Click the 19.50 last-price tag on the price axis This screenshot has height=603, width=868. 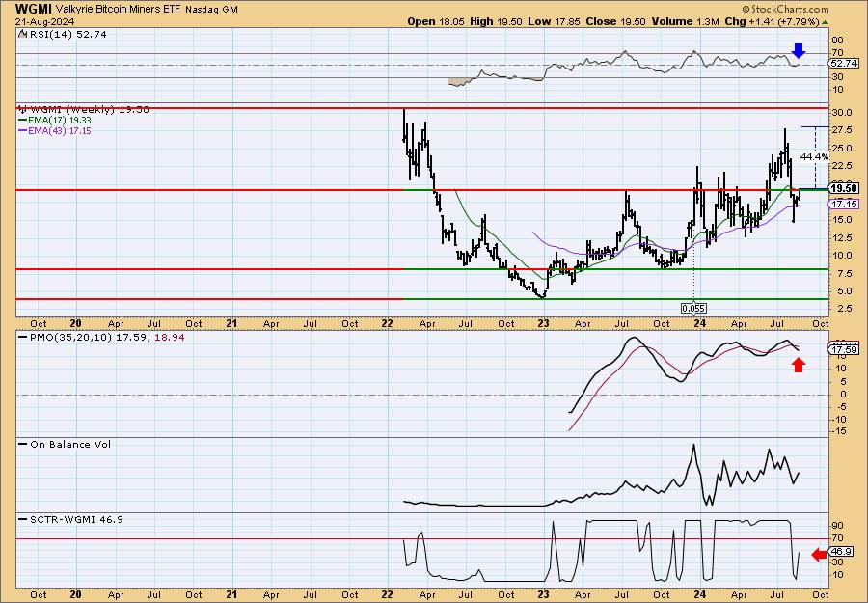(x=846, y=188)
